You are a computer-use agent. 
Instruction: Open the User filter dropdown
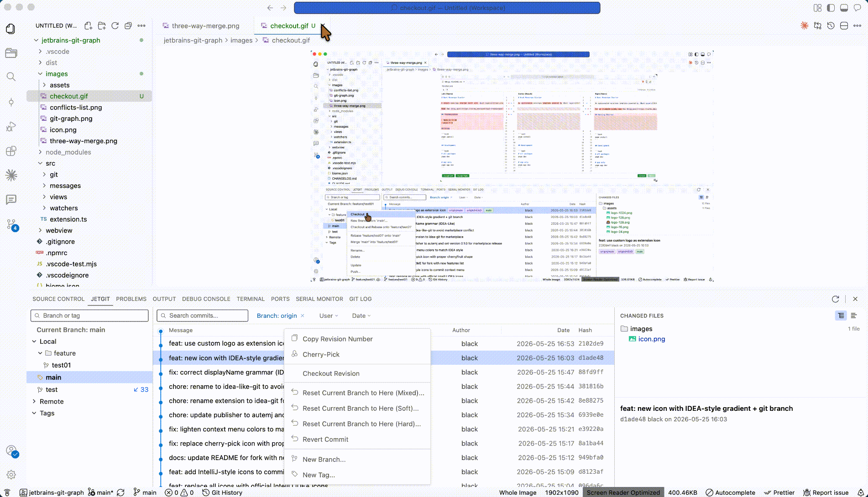[x=329, y=316]
